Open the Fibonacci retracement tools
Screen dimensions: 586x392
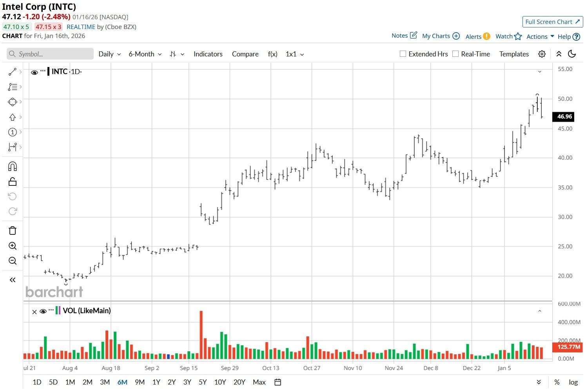pyautogui.click(x=13, y=87)
